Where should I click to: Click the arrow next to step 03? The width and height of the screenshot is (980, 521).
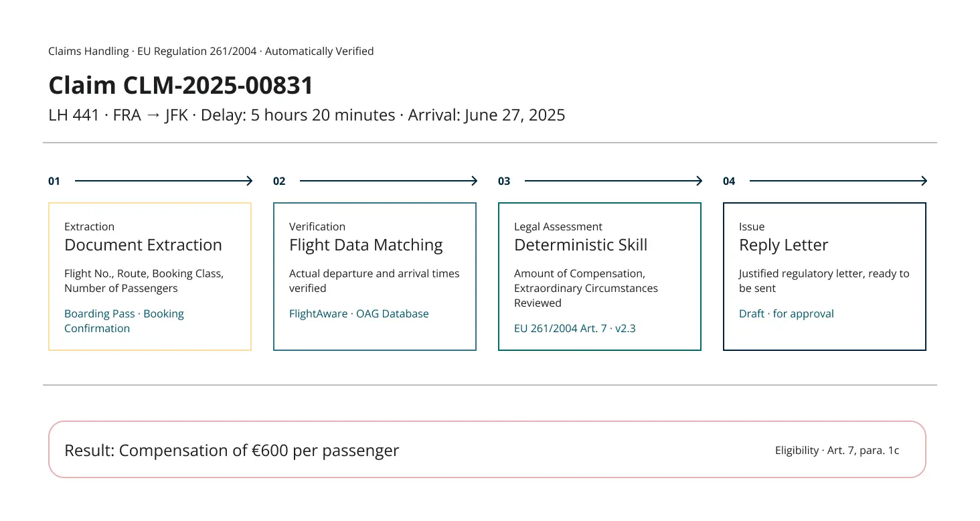(x=613, y=181)
